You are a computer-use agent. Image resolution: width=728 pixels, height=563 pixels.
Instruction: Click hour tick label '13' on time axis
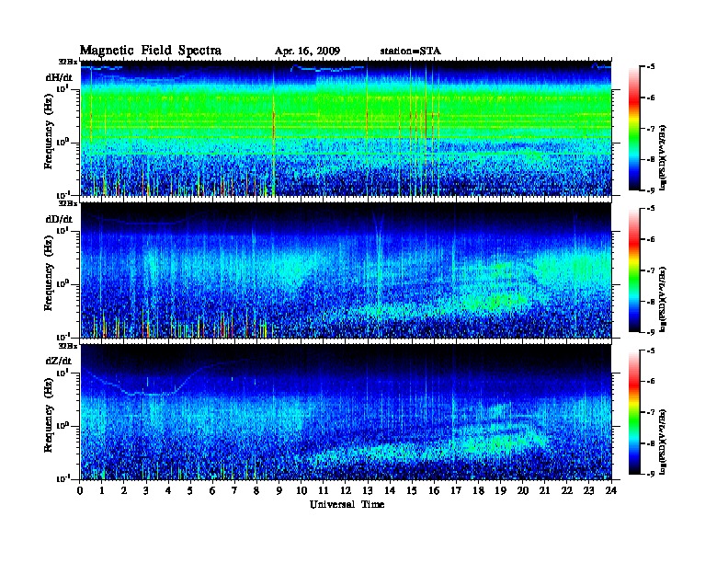pyautogui.click(x=368, y=490)
